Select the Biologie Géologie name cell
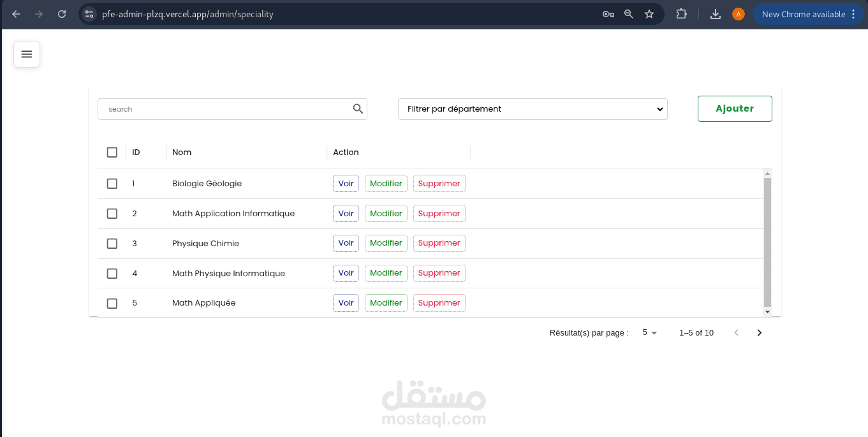 [x=207, y=183]
